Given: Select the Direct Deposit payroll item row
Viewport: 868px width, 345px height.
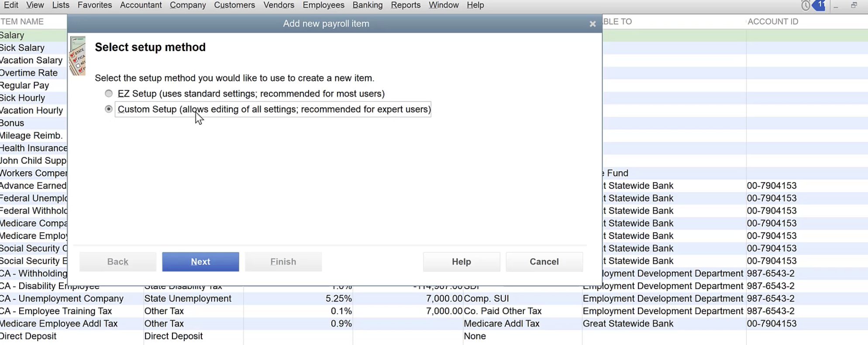Looking at the screenshot, I should pos(28,336).
